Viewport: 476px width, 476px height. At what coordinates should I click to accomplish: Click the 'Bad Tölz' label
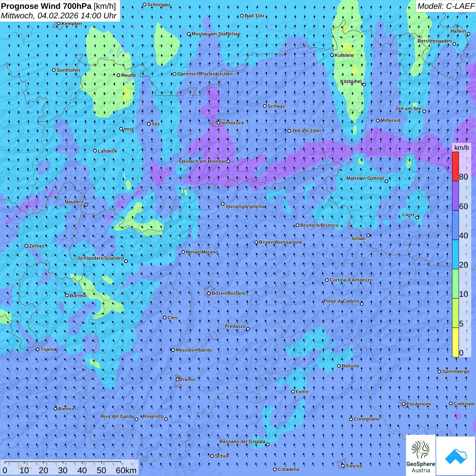[255, 16]
